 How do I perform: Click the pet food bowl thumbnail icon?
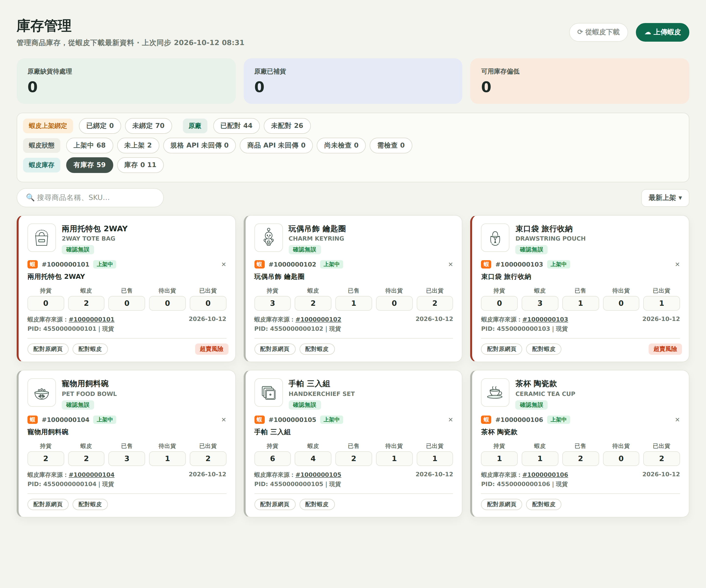point(42,392)
